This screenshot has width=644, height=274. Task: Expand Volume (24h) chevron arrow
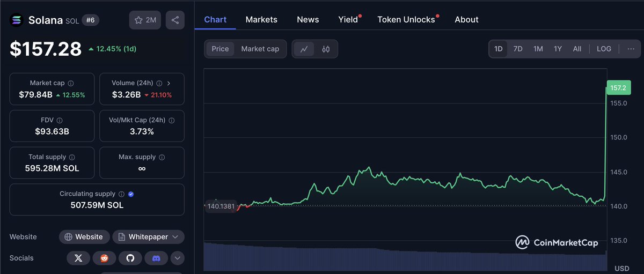click(x=169, y=83)
